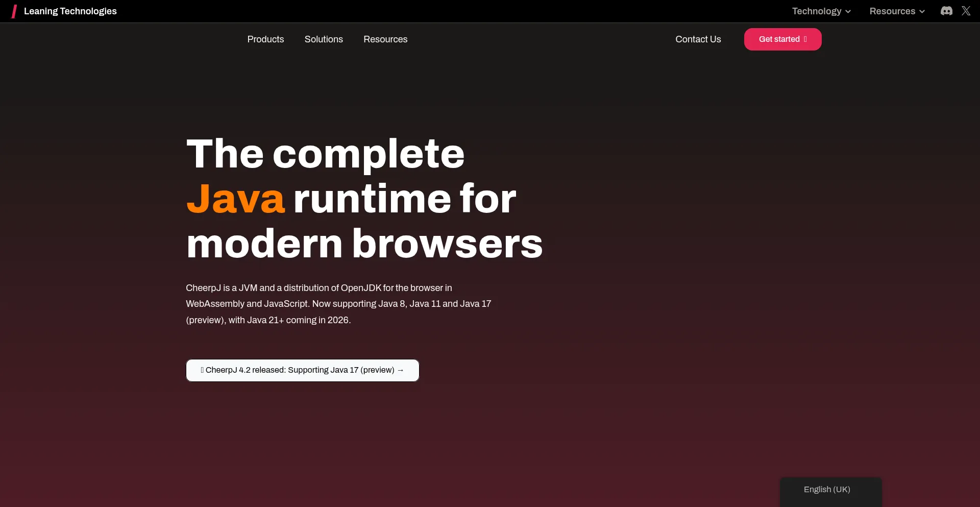Open the English (UK) language selector
This screenshot has width=980, height=507.
pos(827,489)
